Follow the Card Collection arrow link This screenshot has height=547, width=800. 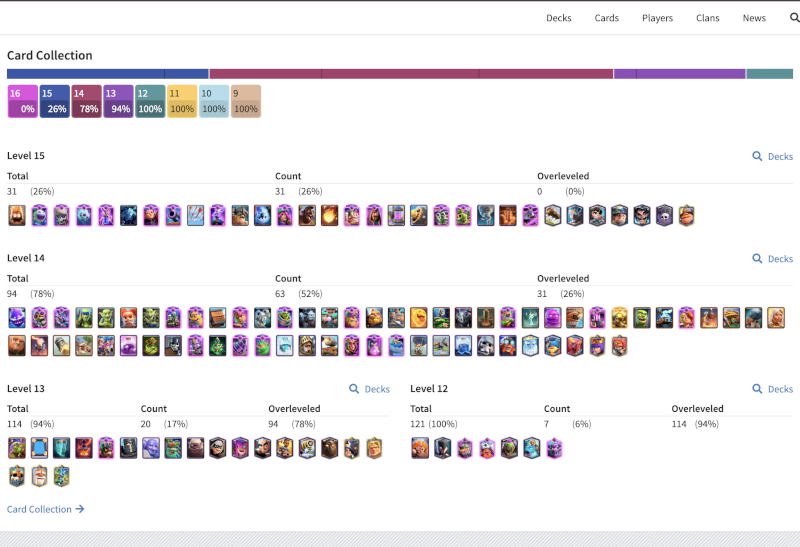(x=45, y=509)
